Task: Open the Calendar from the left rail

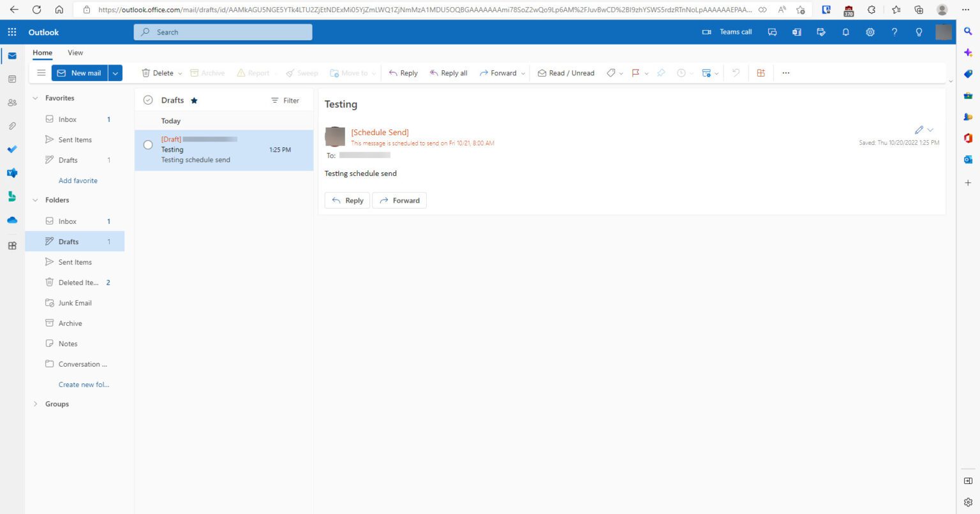Action: tap(11, 79)
